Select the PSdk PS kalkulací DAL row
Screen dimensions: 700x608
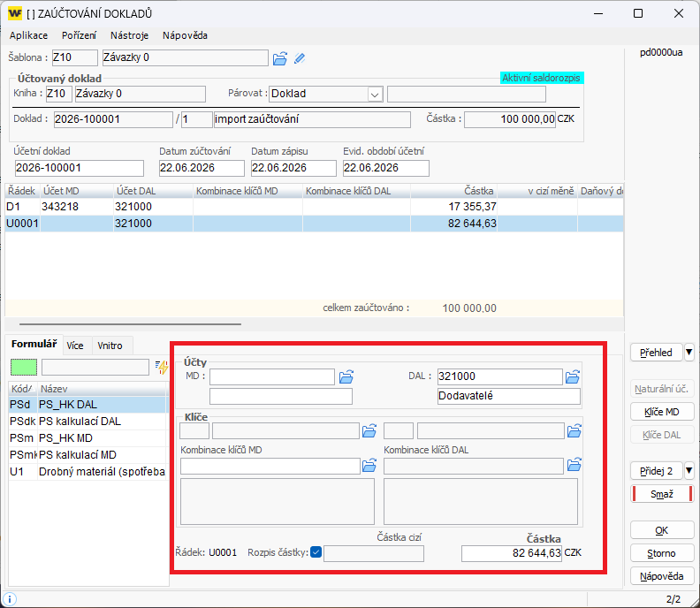(x=87, y=422)
